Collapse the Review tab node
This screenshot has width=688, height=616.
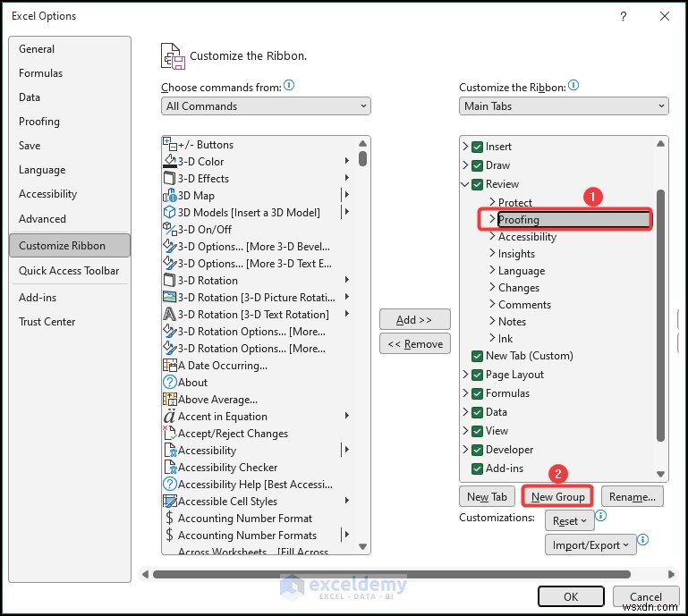point(465,184)
